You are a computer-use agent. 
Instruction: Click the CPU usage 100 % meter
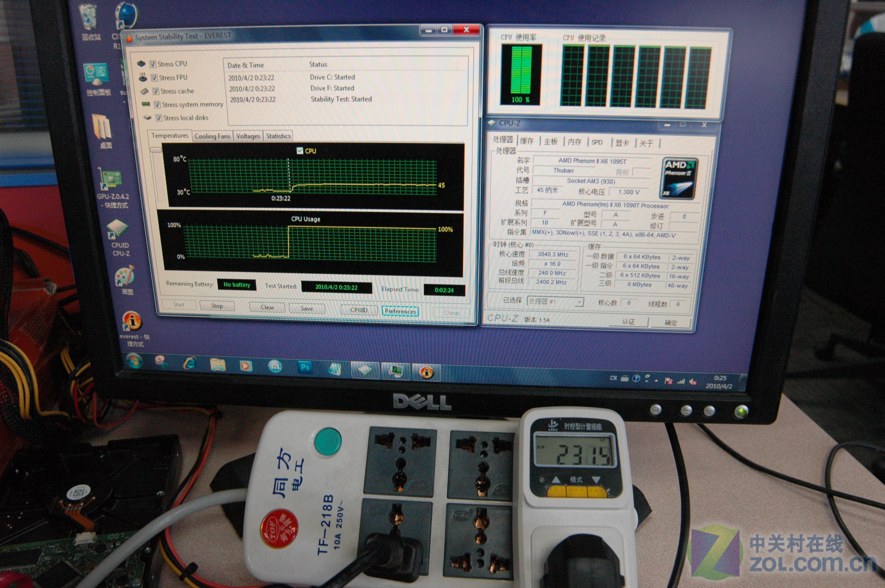[521, 75]
